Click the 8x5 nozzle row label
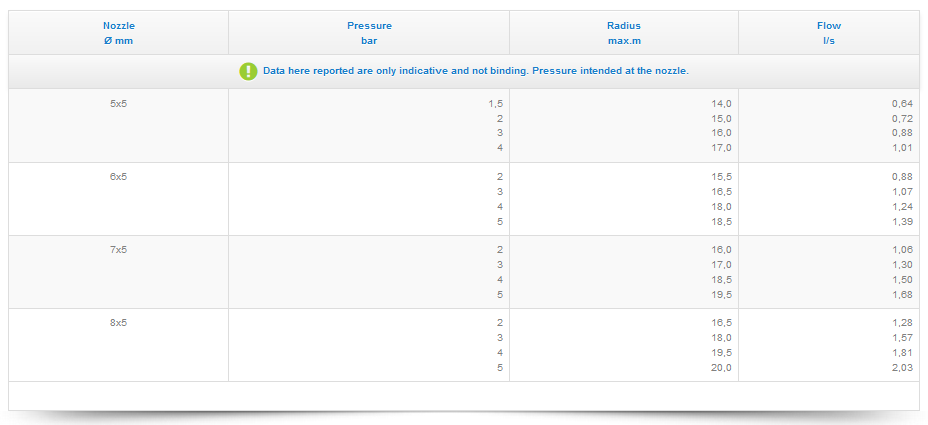Screen dimensions: 928x425 click(118, 322)
